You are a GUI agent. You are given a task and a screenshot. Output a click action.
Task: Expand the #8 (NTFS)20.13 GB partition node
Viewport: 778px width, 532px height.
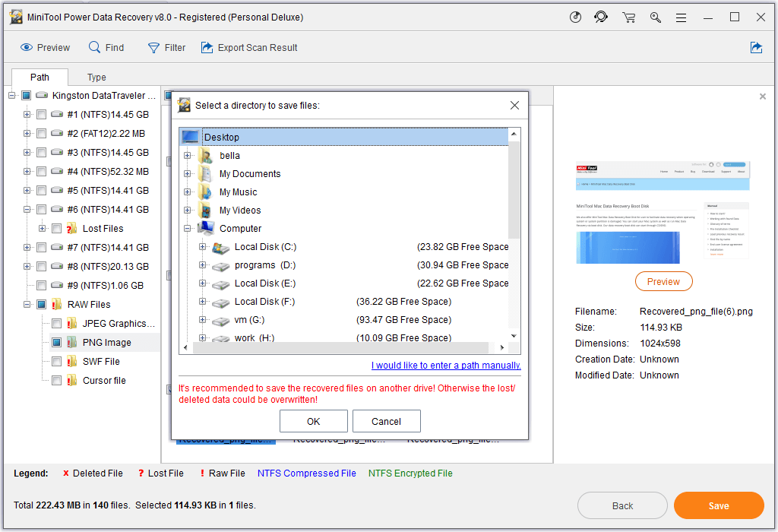click(x=27, y=267)
